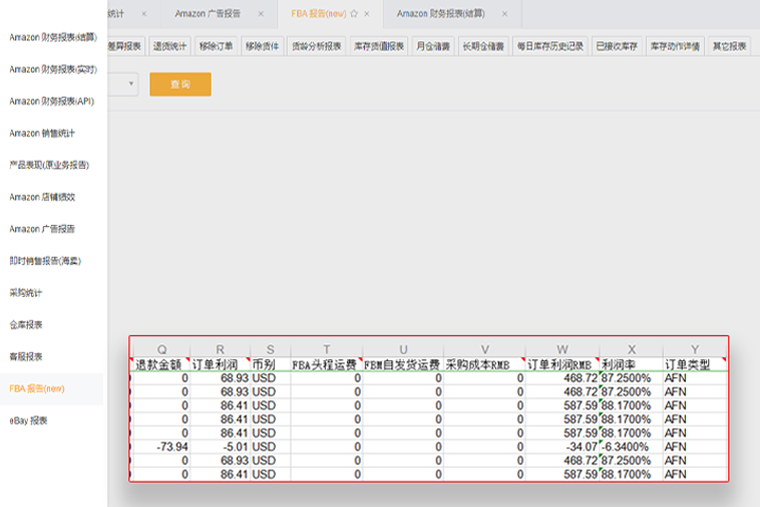Open the 其它报表 sub-tab
Viewport: 760px width, 507px height.
pos(730,46)
